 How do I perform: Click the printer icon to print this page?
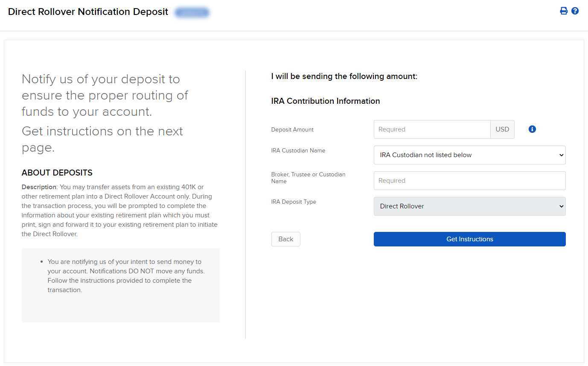point(564,11)
